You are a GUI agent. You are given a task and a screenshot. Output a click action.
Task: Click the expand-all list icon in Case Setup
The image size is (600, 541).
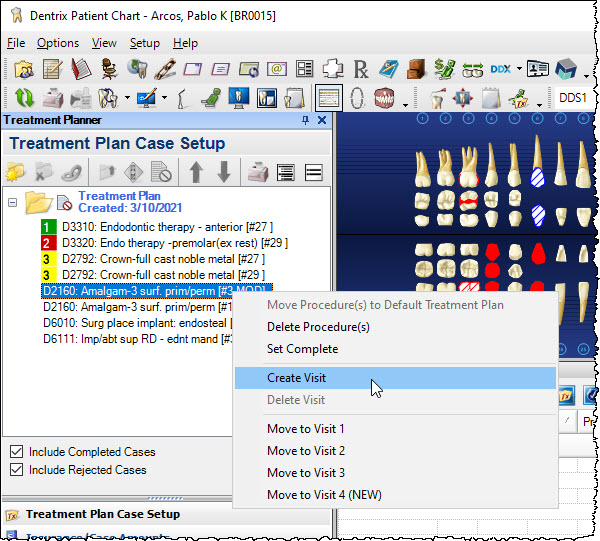click(x=285, y=173)
